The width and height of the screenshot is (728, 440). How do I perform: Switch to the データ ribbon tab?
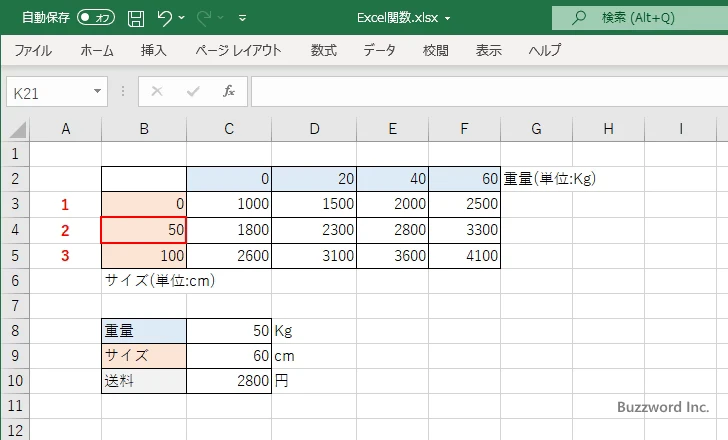click(379, 50)
